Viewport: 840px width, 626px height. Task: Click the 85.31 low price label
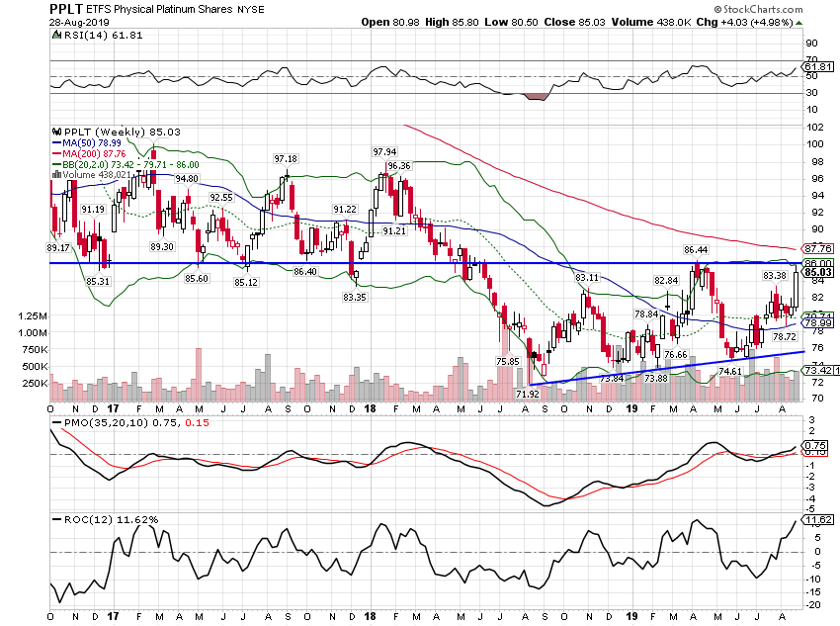point(98,282)
